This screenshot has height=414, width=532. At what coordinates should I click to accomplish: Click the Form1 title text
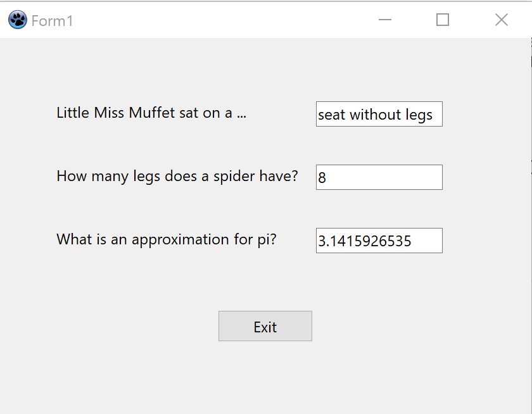coord(52,21)
